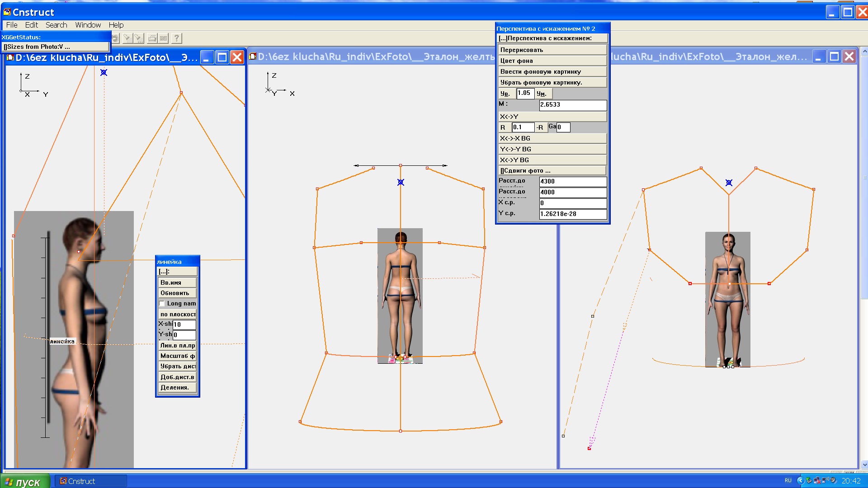Click the Safely Remove Hardware tray icon
This screenshot has height=488, width=868.
click(x=809, y=480)
